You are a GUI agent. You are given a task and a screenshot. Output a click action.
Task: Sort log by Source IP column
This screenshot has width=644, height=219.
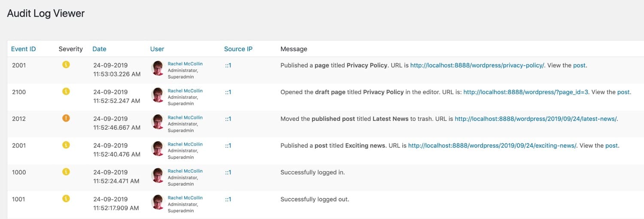tap(238, 49)
